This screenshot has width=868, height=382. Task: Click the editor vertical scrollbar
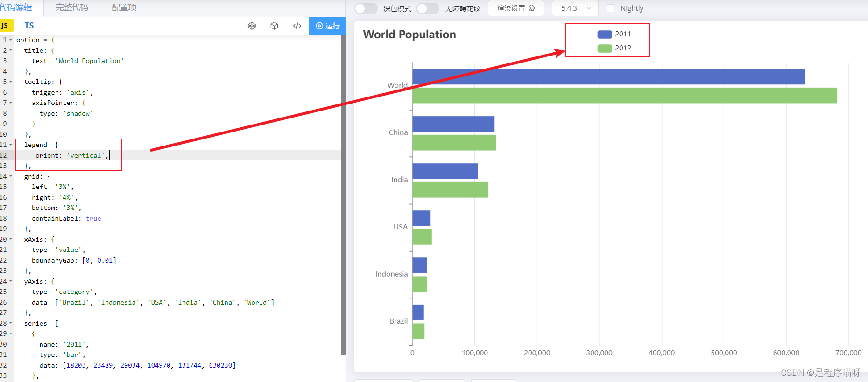[343, 195]
